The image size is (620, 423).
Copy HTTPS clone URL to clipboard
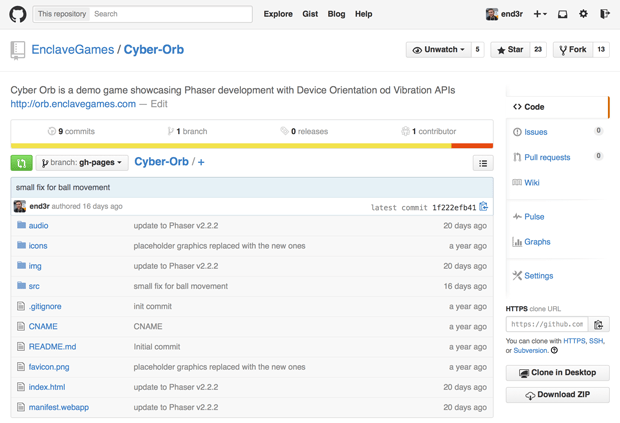click(599, 324)
